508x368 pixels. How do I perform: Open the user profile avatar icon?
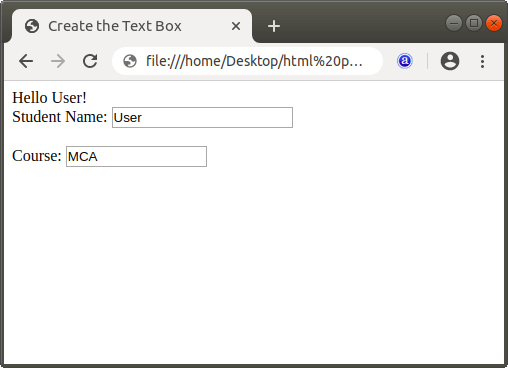click(x=450, y=61)
